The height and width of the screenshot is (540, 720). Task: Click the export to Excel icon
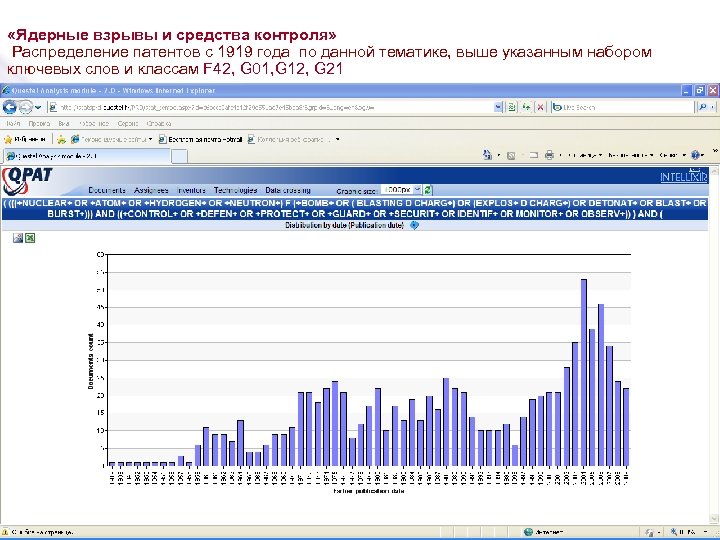tap(30, 238)
